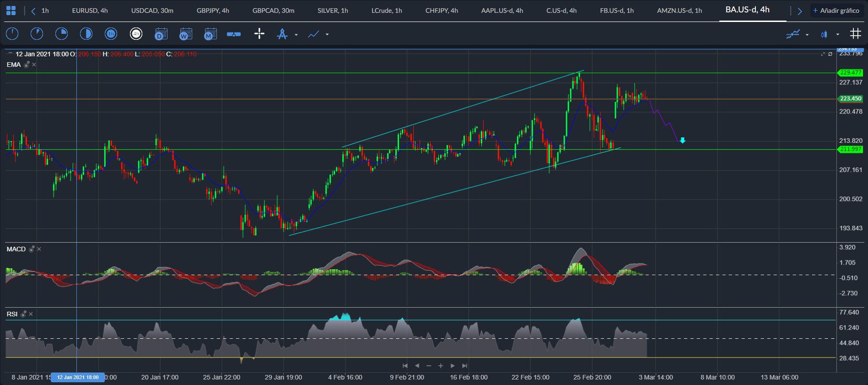Image resolution: width=868 pixels, height=385 pixels.
Task: Select the 1 minute timeframe clock icon
Action: coord(12,33)
